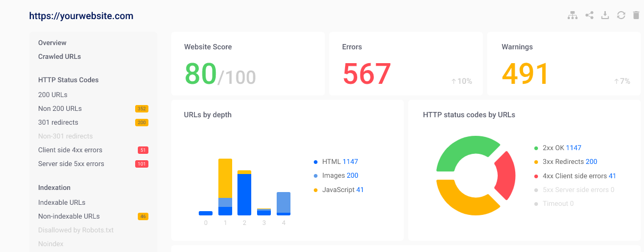Go to Crawled URLs in sidebar
The height and width of the screenshot is (252, 644).
coord(59,56)
